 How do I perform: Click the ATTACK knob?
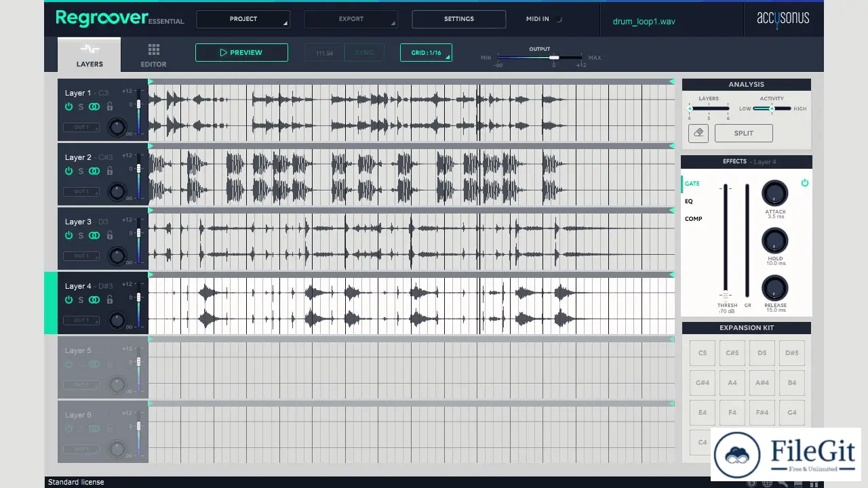(775, 194)
